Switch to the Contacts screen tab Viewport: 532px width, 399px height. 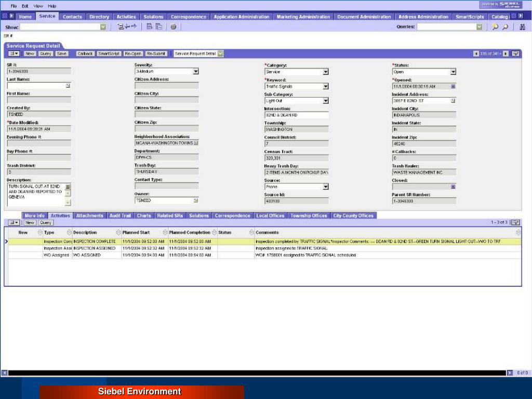click(x=72, y=17)
